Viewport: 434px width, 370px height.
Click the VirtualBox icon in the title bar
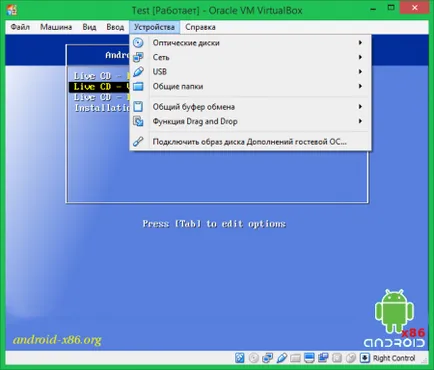point(12,10)
